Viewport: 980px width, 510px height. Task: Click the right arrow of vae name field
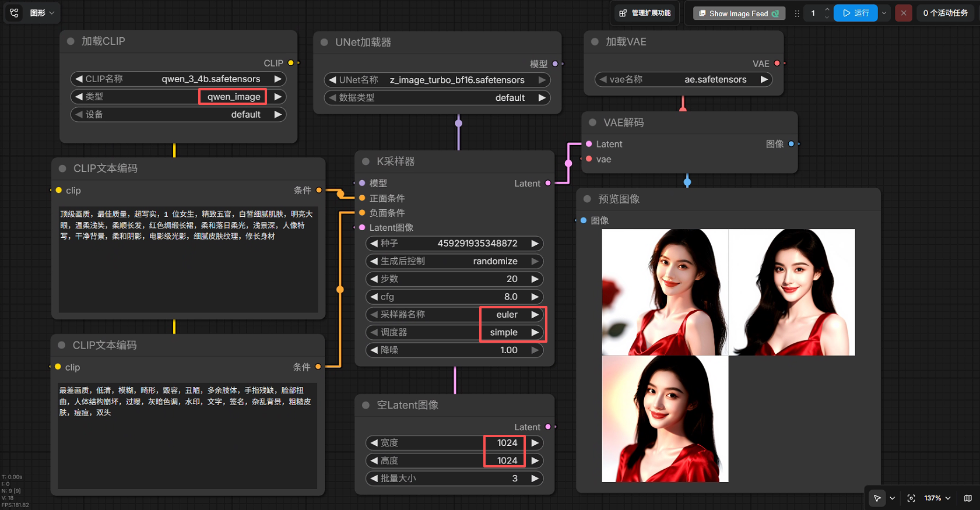(764, 79)
